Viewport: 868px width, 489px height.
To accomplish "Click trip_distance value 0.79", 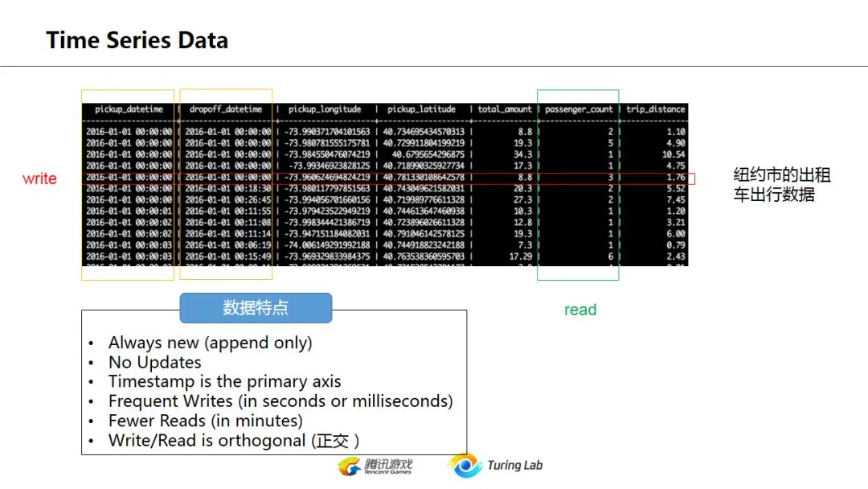I will pyautogui.click(x=676, y=244).
